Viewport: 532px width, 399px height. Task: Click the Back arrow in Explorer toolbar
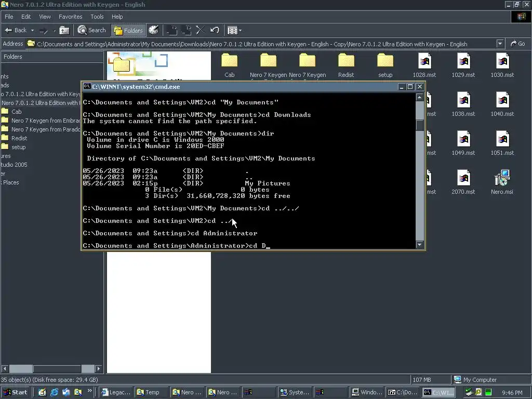click(x=16, y=30)
